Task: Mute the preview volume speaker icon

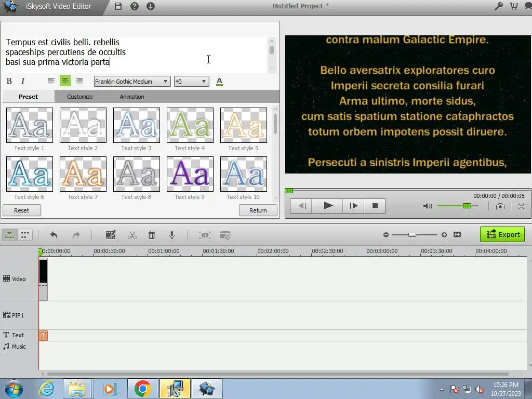Action: (x=428, y=206)
